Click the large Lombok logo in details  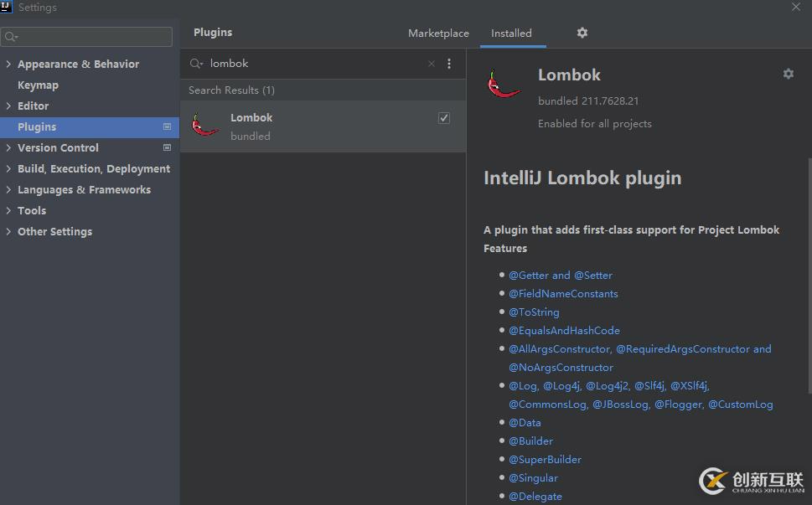pyautogui.click(x=504, y=84)
